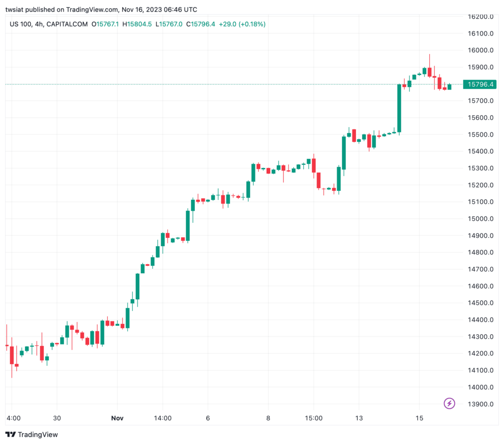Click the 13900.0 price scale label
Image resolution: width=504 pixels, height=444 pixels.
[480, 404]
